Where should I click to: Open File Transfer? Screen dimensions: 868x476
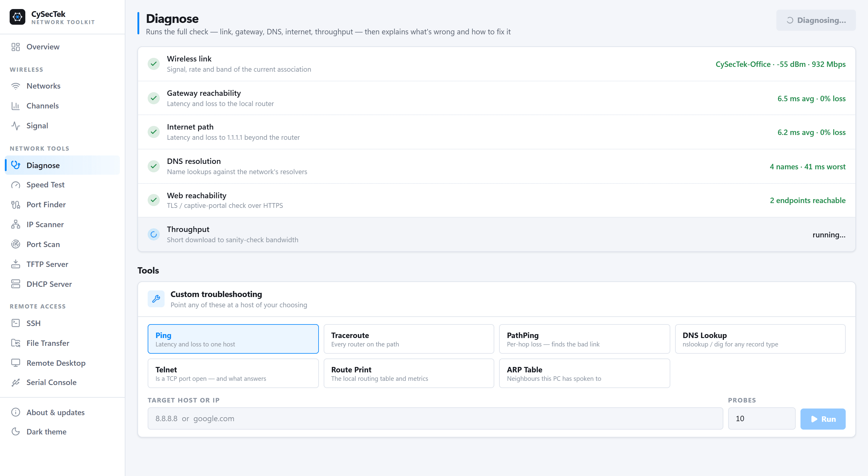tap(62, 343)
